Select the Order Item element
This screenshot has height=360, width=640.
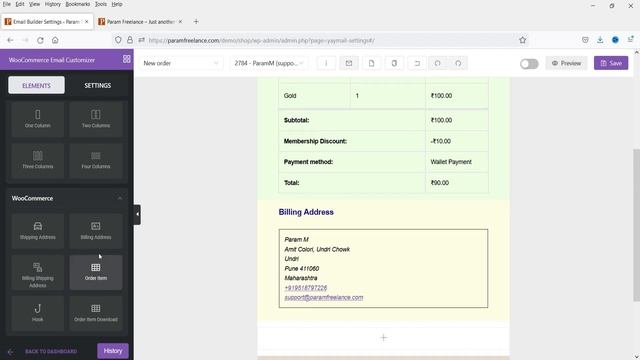(96, 272)
